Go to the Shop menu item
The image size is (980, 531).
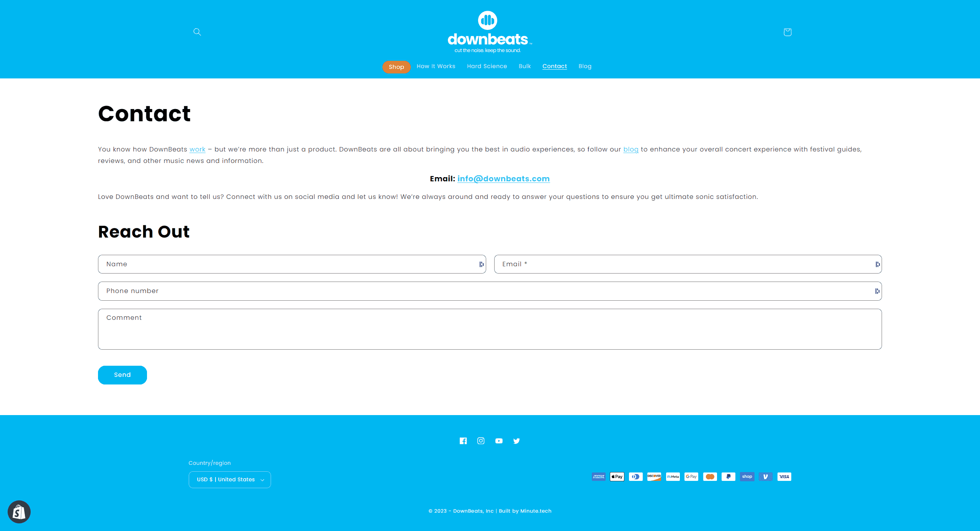point(396,67)
